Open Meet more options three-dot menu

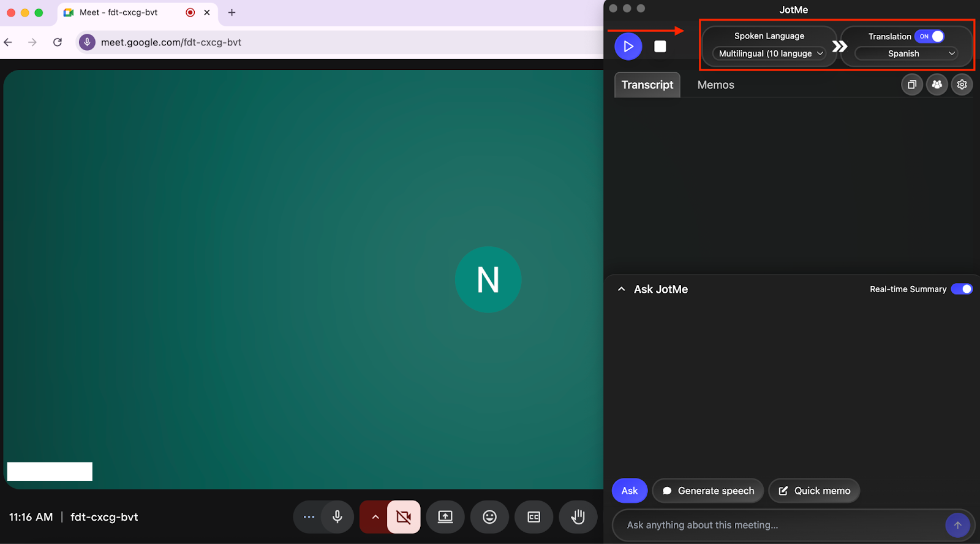pos(309,517)
